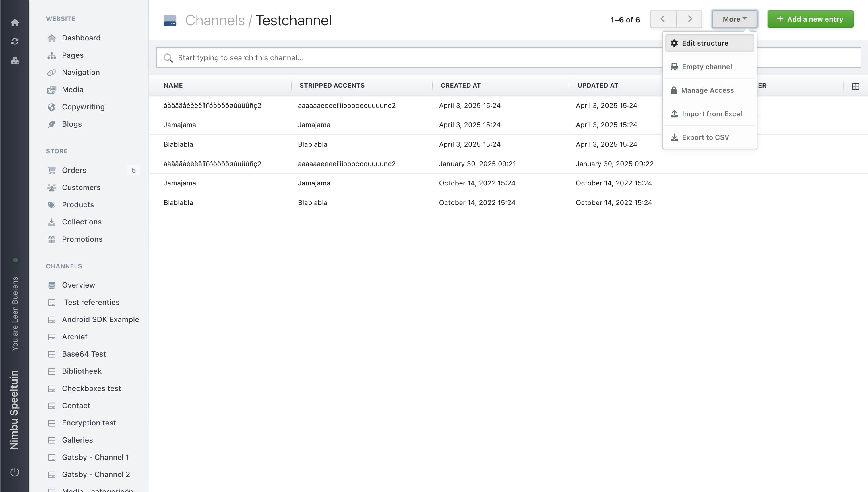This screenshot has height=492, width=868.
Task: Go to previous page arrow
Action: [x=663, y=19]
